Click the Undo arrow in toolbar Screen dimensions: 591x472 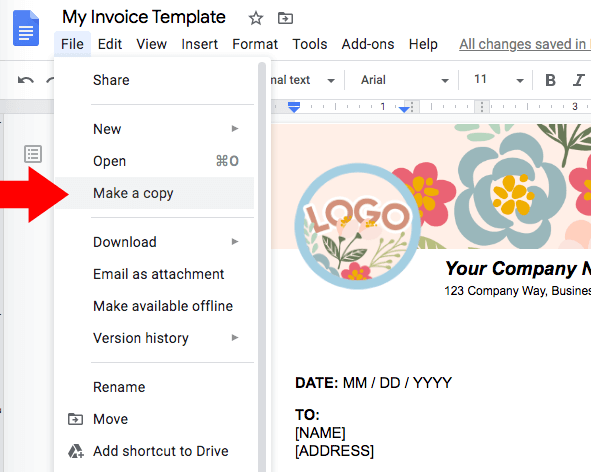(x=26, y=80)
